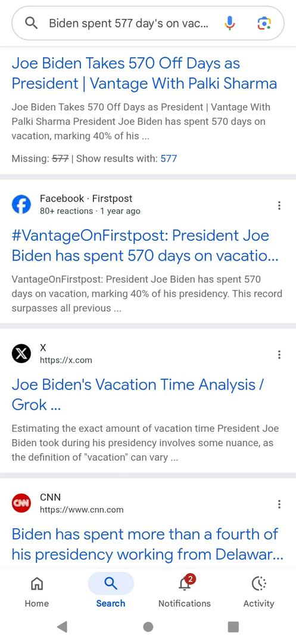Open Facebook Firstpost result options menu
The height and width of the screenshot is (644, 296).
(x=279, y=205)
